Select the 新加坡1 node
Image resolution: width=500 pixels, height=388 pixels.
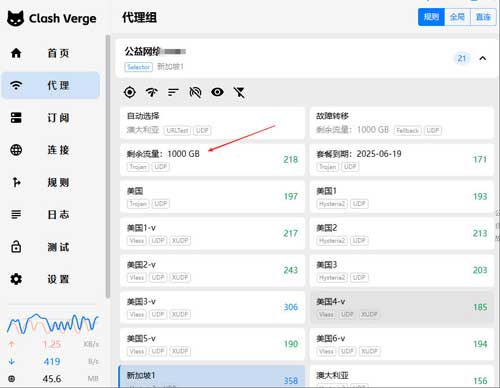[212, 377]
